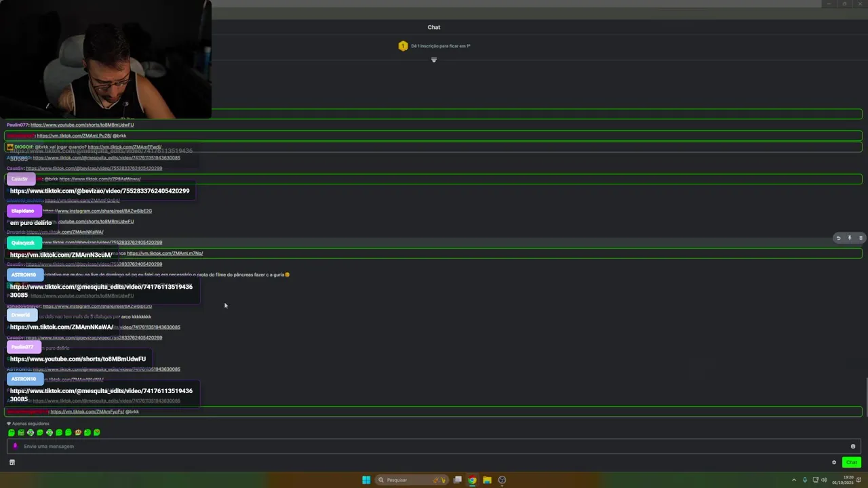Viewport: 868px width, 488px height.
Task: Click microphone tray icon
Action: 805,480
